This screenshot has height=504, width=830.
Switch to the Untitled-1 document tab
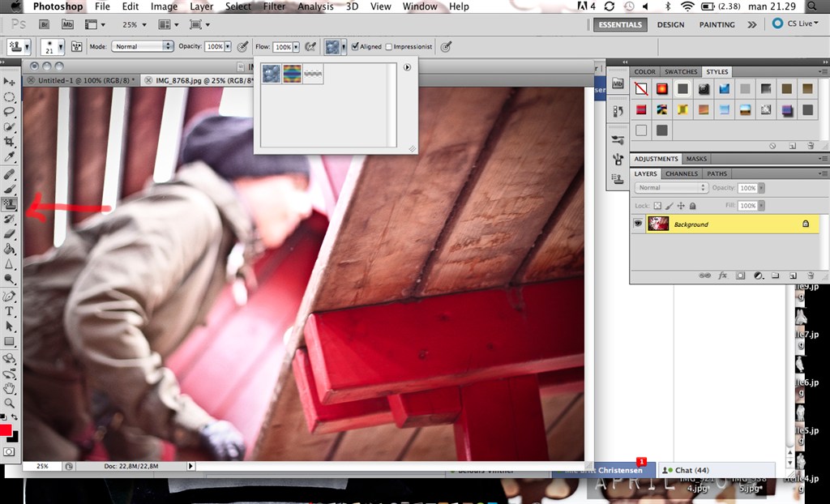coord(83,80)
